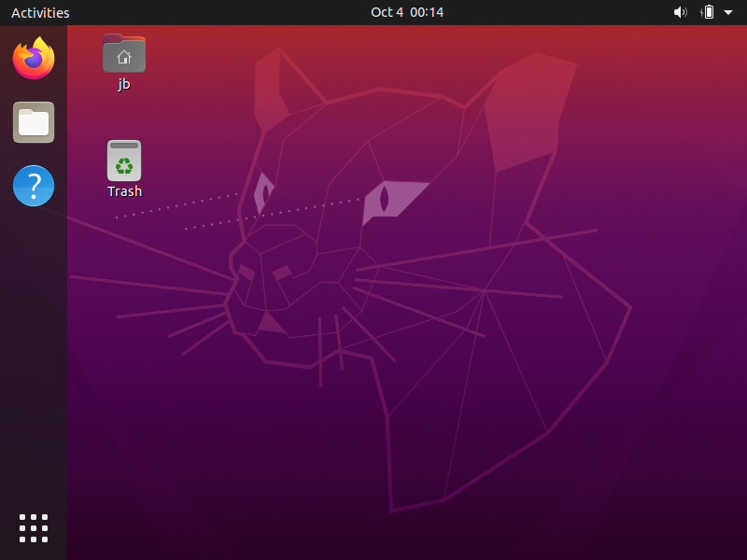
Task: Click the battery indicator in the top bar
Action: click(709, 12)
